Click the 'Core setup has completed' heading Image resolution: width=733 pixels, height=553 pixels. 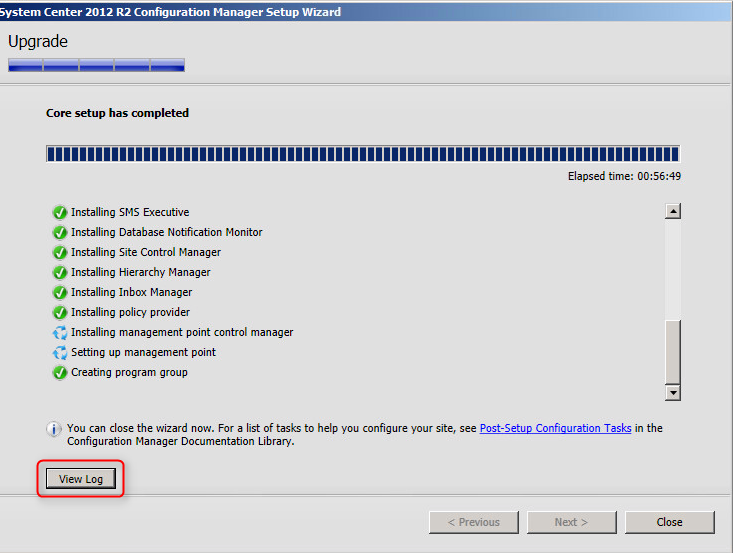(117, 113)
